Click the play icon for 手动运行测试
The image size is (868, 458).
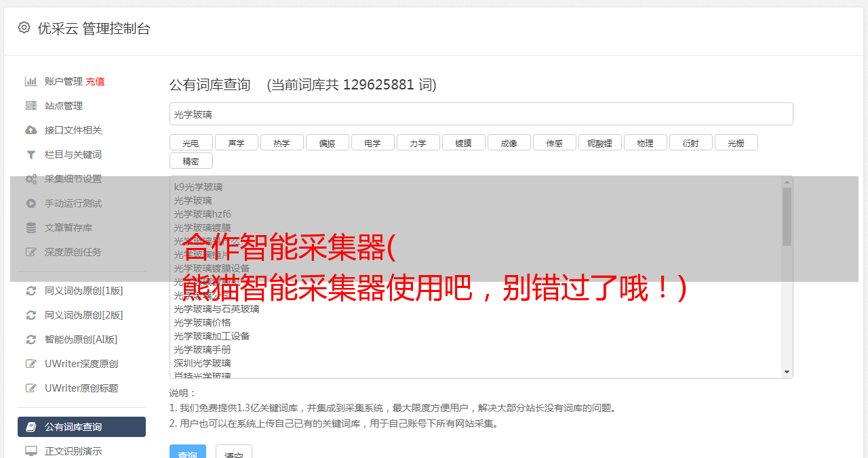tap(31, 203)
